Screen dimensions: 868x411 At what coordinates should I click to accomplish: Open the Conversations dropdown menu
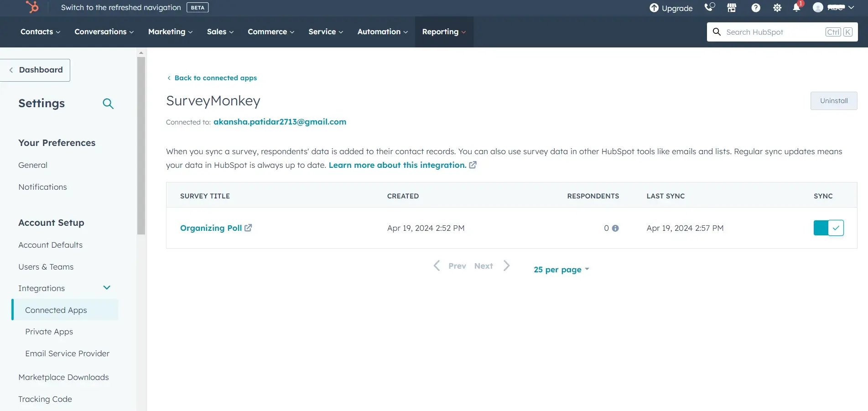click(x=104, y=31)
